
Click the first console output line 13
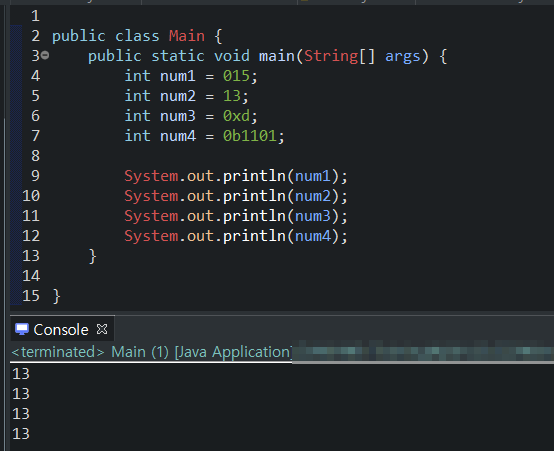pyautogui.click(x=21, y=374)
